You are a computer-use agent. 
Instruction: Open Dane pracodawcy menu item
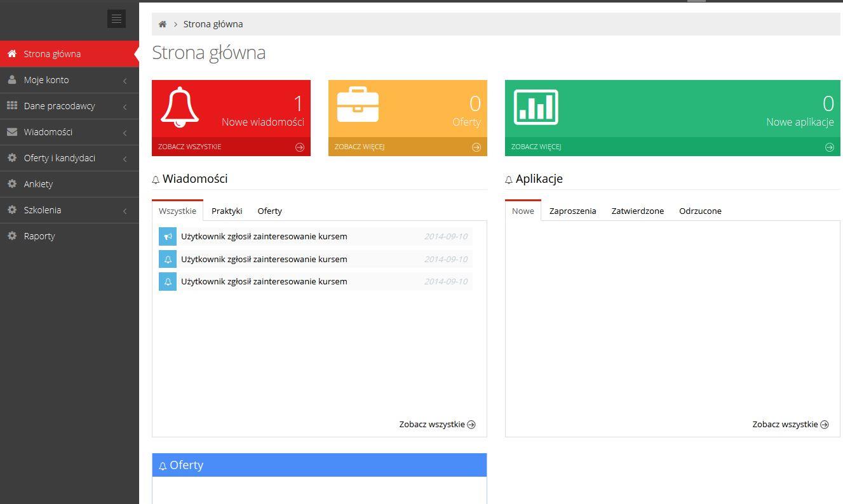(69, 106)
